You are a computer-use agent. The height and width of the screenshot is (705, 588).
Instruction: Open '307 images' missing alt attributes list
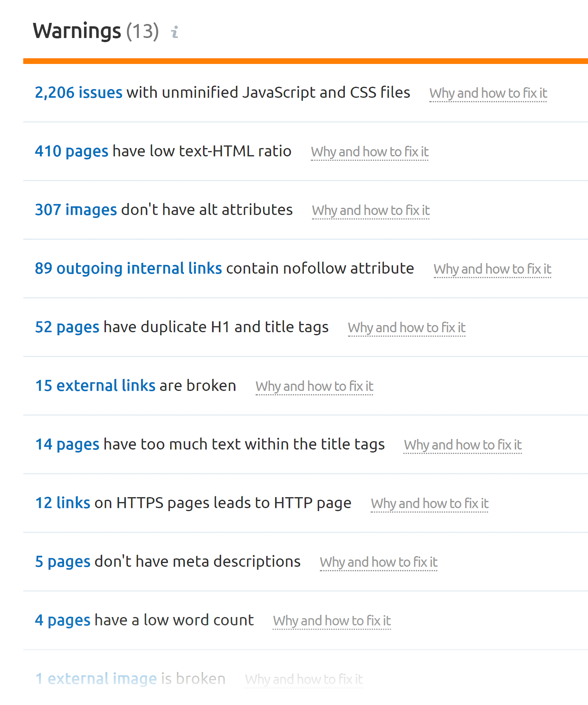76,209
